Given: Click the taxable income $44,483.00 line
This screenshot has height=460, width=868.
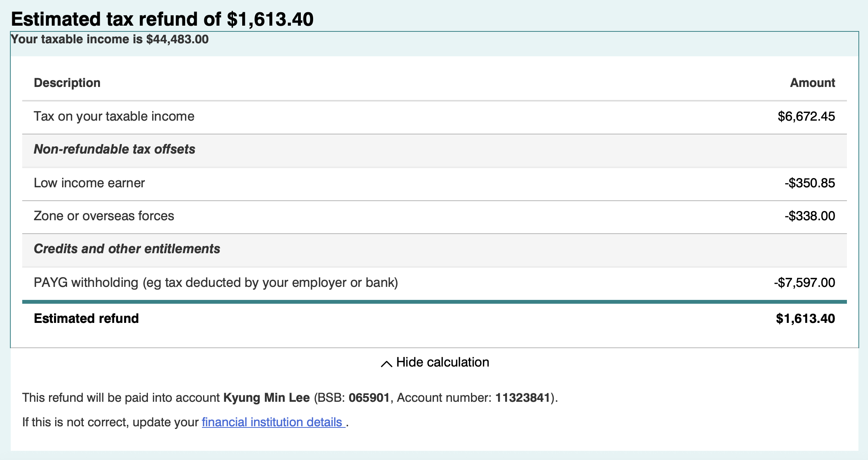Looking at the screenshot, I should click(x=110, y=39).
